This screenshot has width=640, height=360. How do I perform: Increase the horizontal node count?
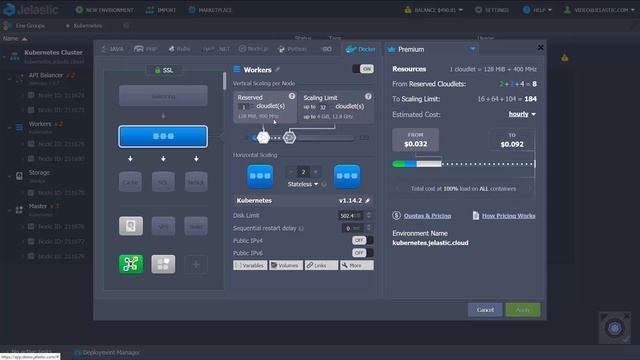(x=315, y=172)
